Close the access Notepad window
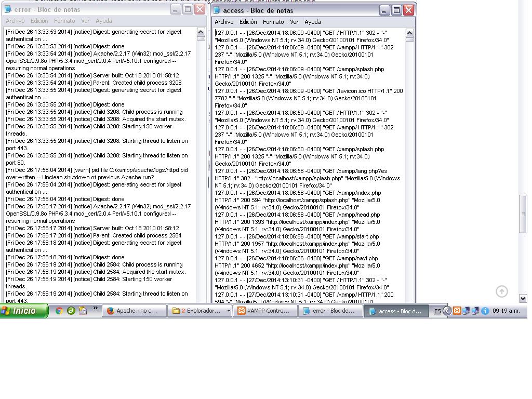The height and width of the screenshot is (399, 532). [408, 10]
